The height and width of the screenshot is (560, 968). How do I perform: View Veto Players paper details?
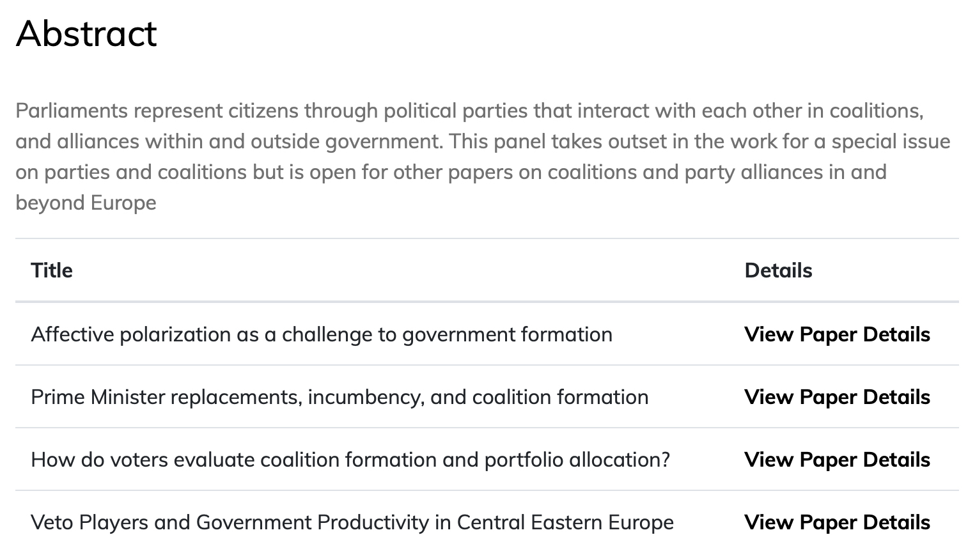836,522
